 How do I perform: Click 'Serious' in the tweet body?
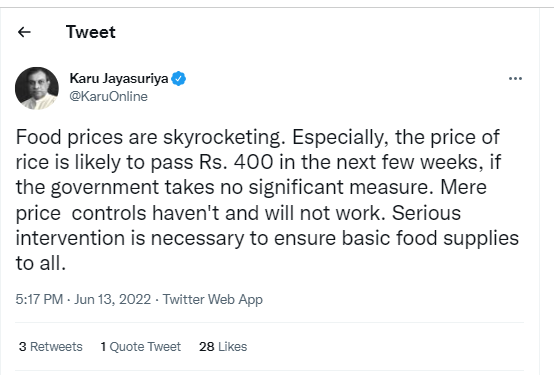pos(426,213)
